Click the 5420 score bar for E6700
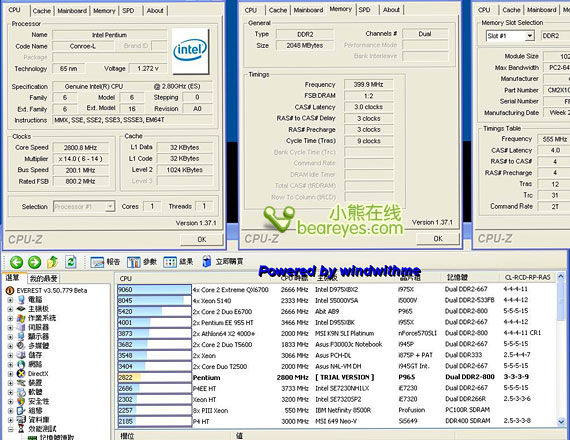The width and height of the screenshot is (570, 440). tap(154, 312)
